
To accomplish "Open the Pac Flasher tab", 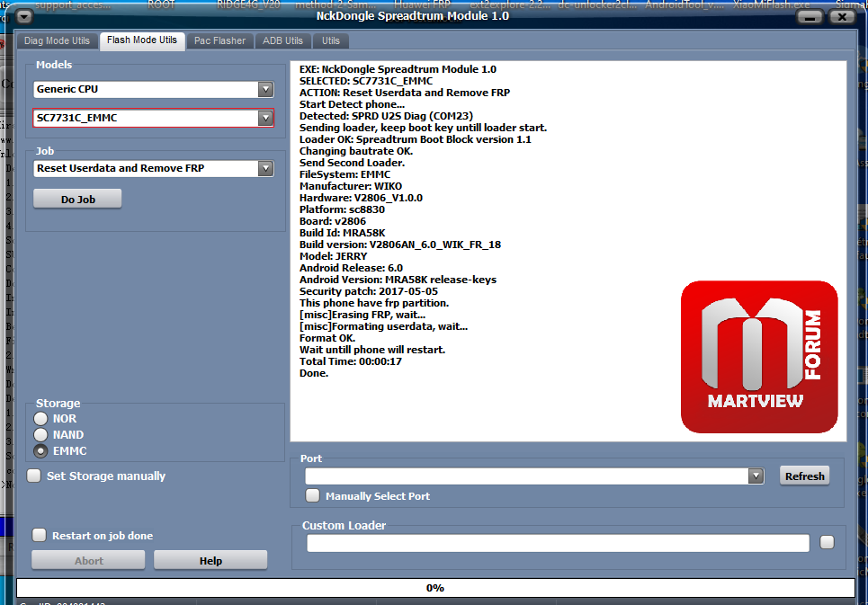I will coord(219,41).
